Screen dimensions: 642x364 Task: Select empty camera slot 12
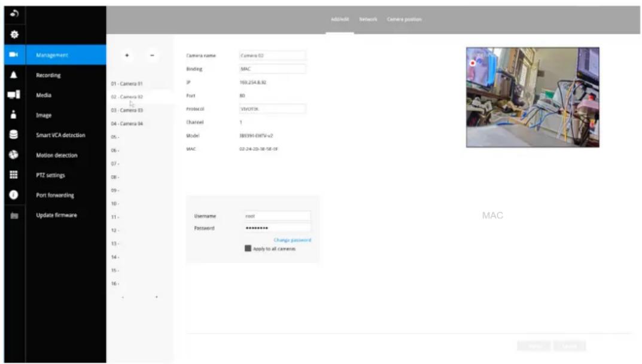point(115,230)
